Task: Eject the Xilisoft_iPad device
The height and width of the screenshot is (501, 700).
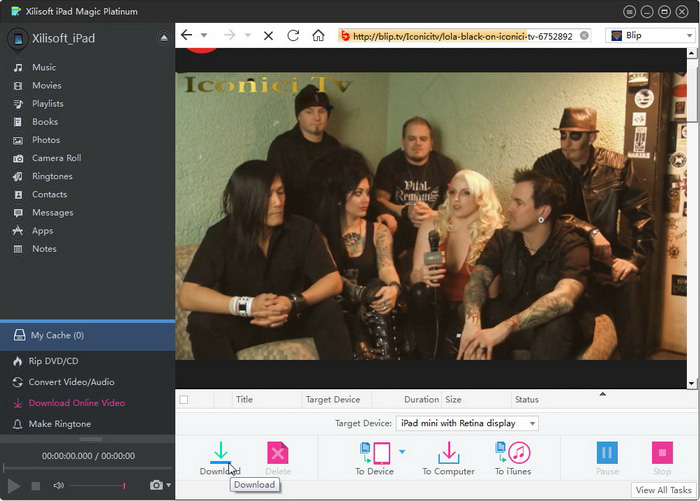Action: pyautogui.click(x=164, y=38)
